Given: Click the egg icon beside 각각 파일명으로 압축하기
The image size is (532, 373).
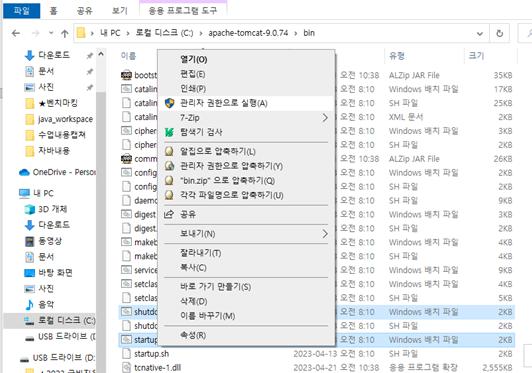Looking at the screenshot, I should (169, 195).
